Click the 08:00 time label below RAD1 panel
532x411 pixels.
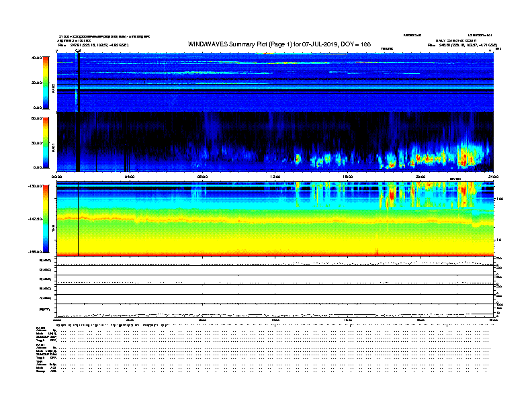click(202, 177)
